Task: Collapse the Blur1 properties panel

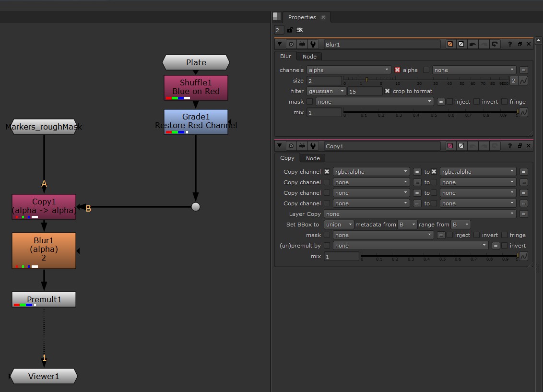Action: click(x=280, y=44)
